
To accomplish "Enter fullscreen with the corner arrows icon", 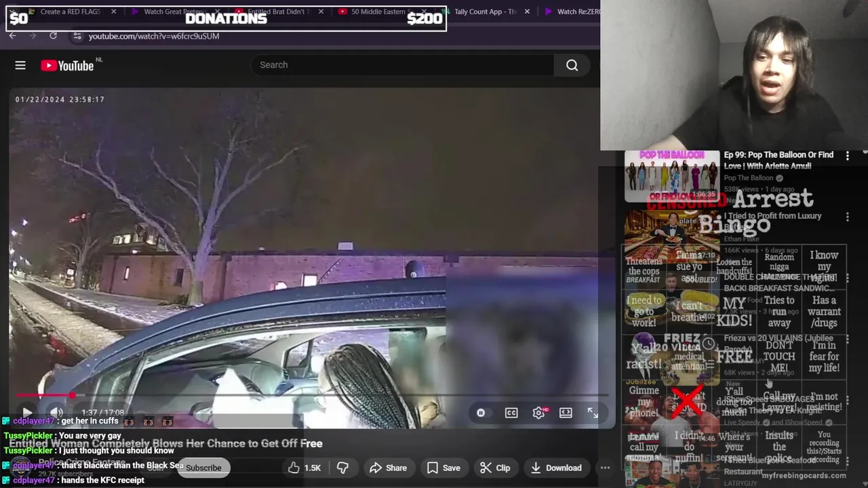I will pyautogui.click(x=593, y=413).
